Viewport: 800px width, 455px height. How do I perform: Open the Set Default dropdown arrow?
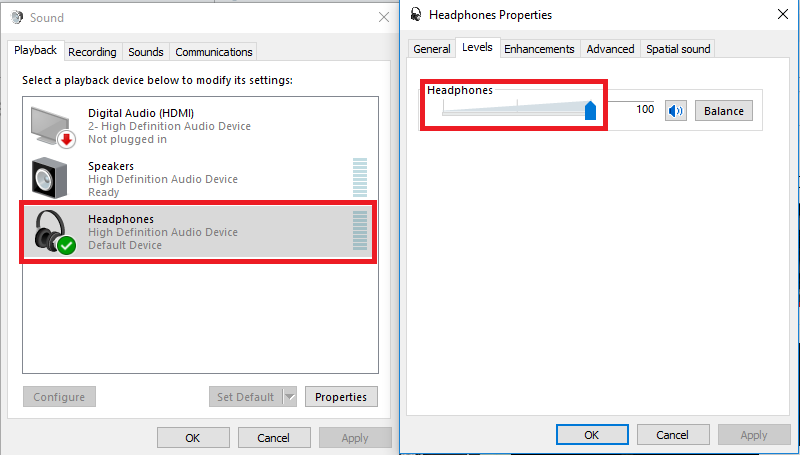[x=290, y=397]
